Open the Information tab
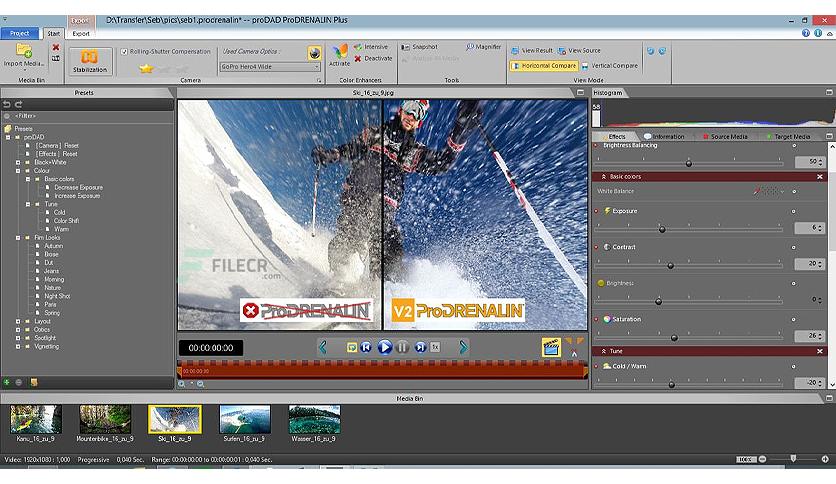 (x=664, y=136)
